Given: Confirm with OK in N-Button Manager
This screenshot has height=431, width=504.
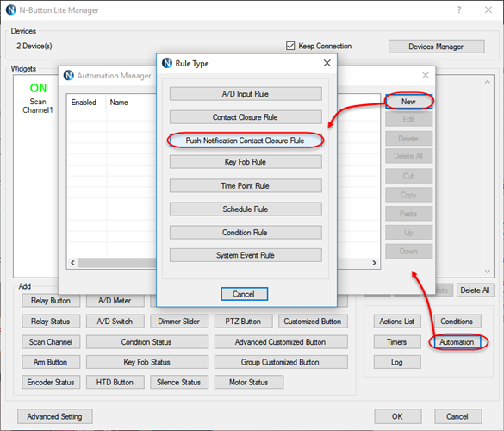Looking at the screenshot, I should point(398,416).
